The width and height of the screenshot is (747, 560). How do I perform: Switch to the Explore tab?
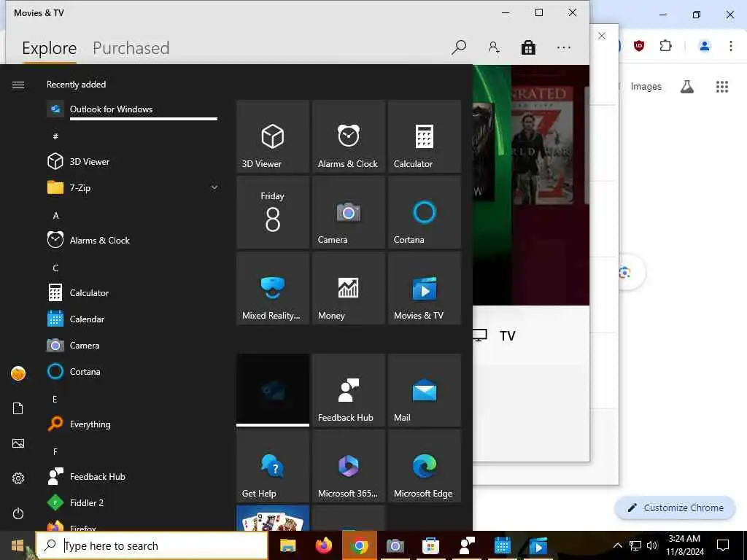tap(49, 48)
